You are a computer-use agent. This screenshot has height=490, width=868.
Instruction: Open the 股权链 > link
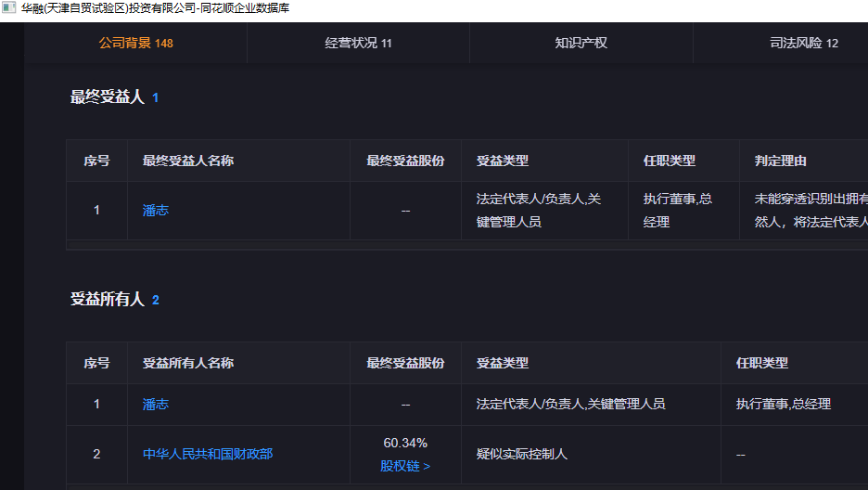pos(405,466)
